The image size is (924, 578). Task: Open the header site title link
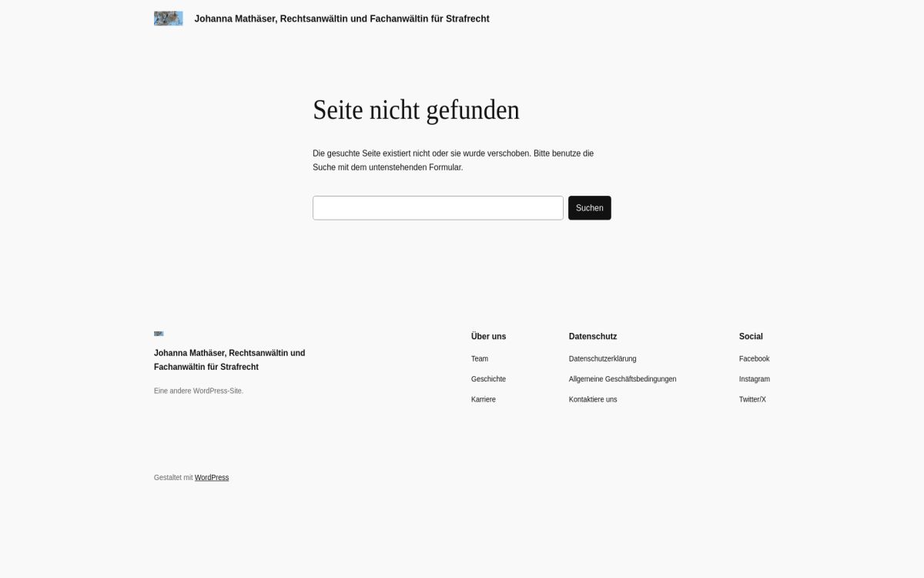(x=341, y=18)
